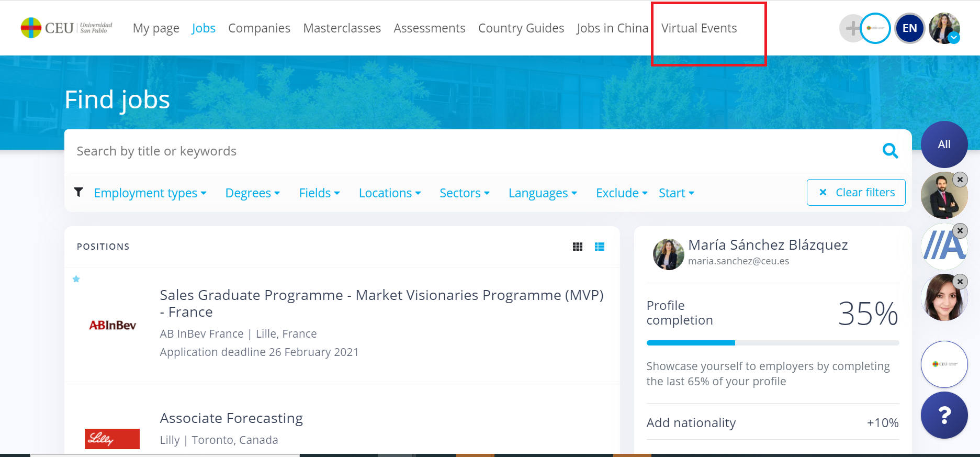Screen dimensions: 980x457
Task: Click the +10% bonus next to Add nationality
Action: (x=883, y=422)
